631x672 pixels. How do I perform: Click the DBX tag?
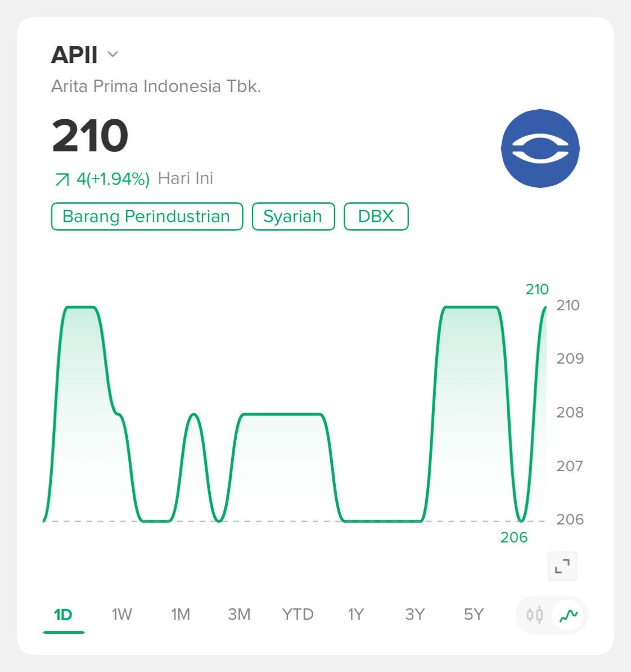(x=376, y=217)
